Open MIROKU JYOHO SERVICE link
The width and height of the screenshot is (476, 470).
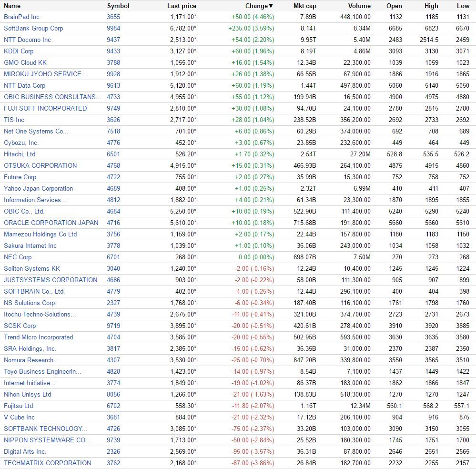click(x=45, y=74)
